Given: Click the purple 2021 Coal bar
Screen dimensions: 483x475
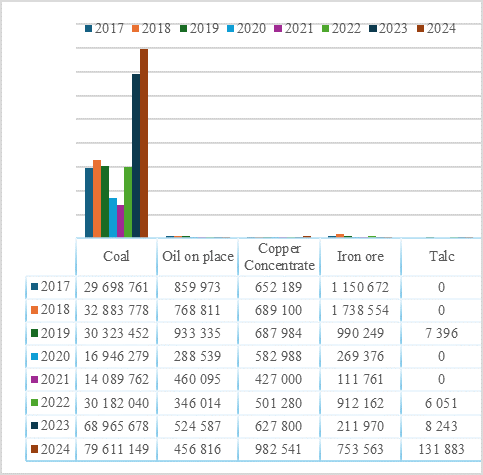Looking at the screenshot, I should tap(121, 221).
